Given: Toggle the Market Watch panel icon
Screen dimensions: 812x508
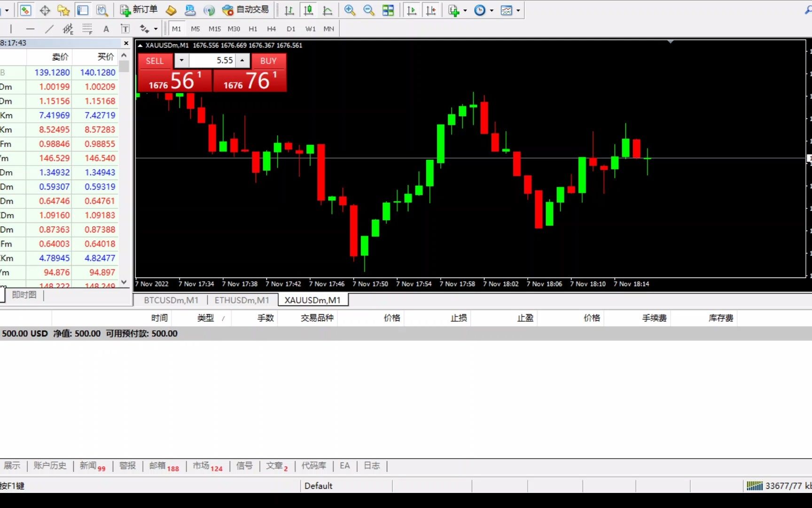Looking at the screenshot, I should [26, 10].
